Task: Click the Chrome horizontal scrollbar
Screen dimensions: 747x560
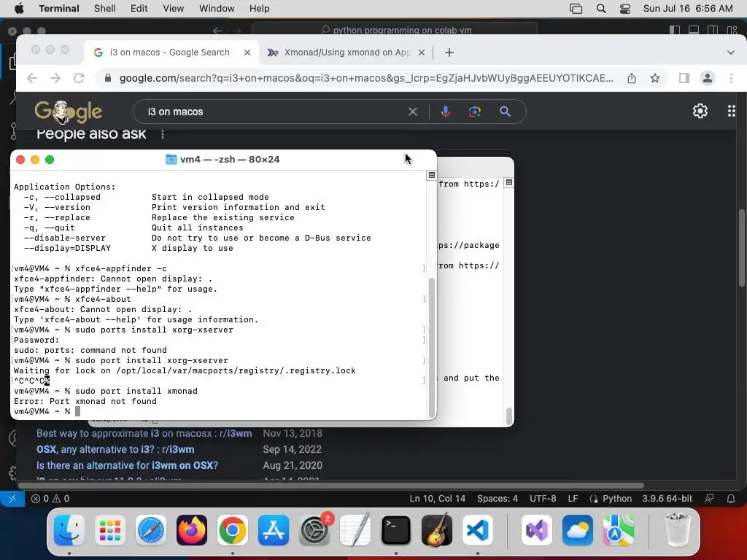Action: [x=331, y=486]
